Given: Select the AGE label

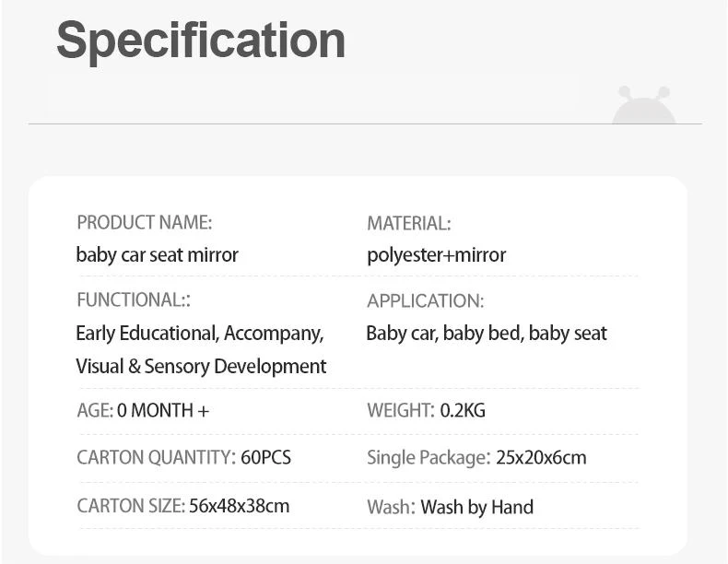Looking at the screenshot, I should click(x=95, y=410).
